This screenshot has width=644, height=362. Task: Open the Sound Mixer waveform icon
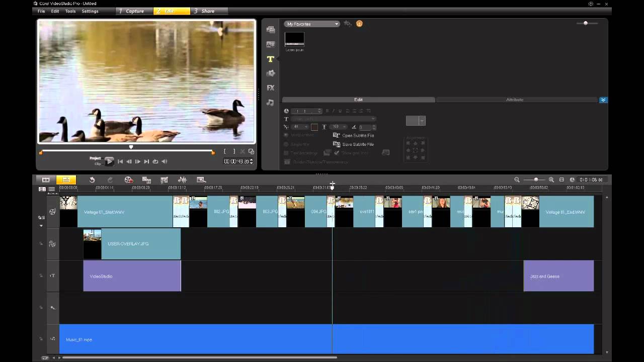(182, 179)
